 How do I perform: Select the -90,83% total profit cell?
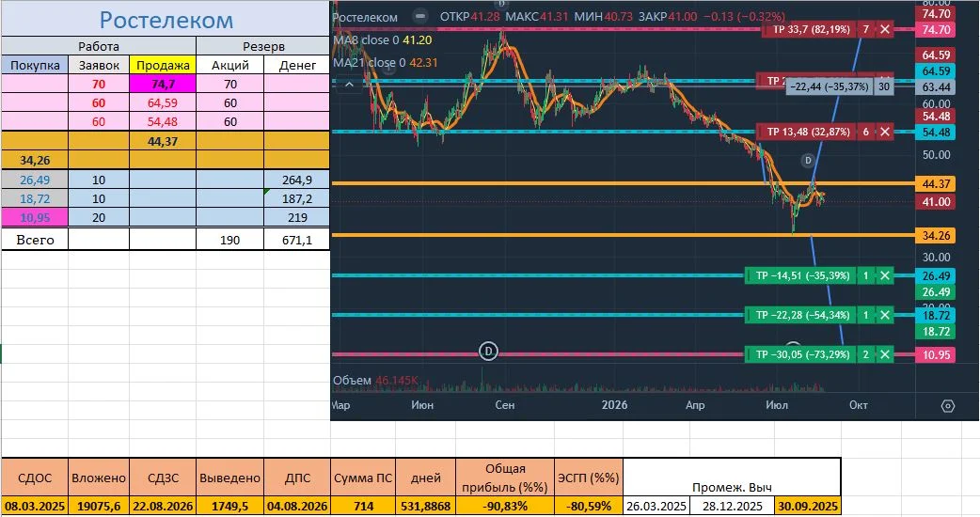505,506
